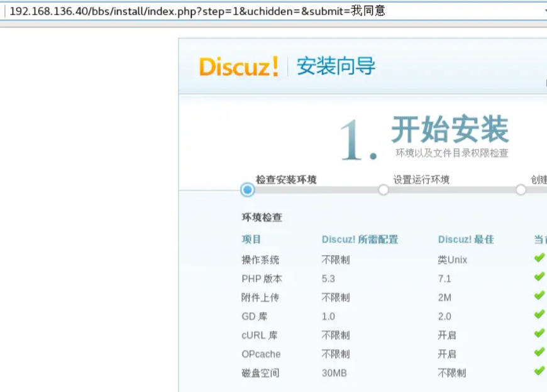Viewport: 547px width, 392px height.
Task: Click 开启 in the cURL 库 row
Action: click(447, 335)
